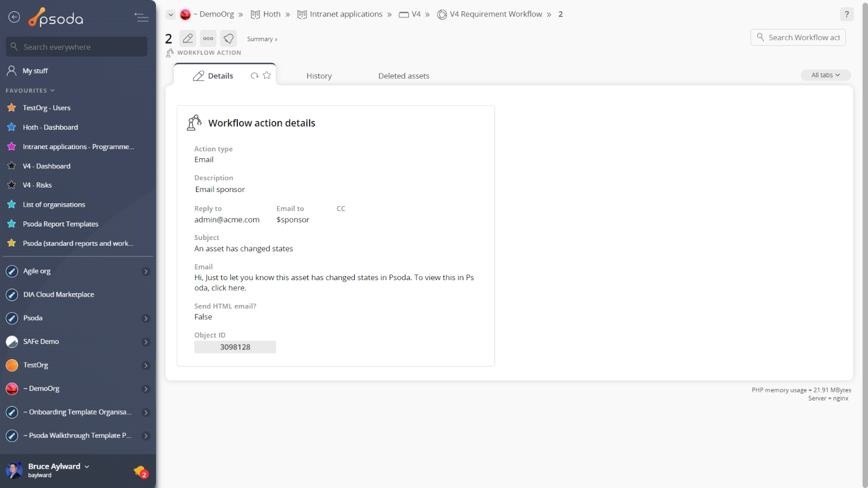
Task: Open List of organisations favourite
Action: [x=54, y=205]
